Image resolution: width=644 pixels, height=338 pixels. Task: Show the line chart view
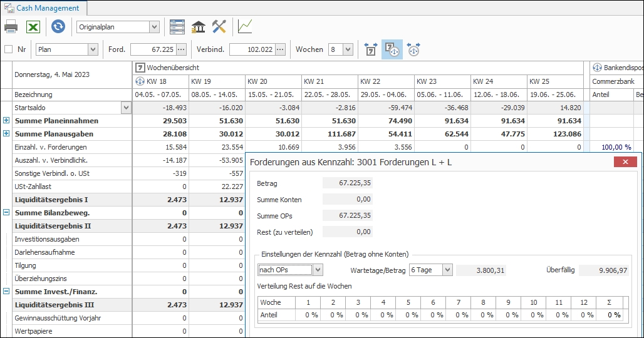point(245,27)
